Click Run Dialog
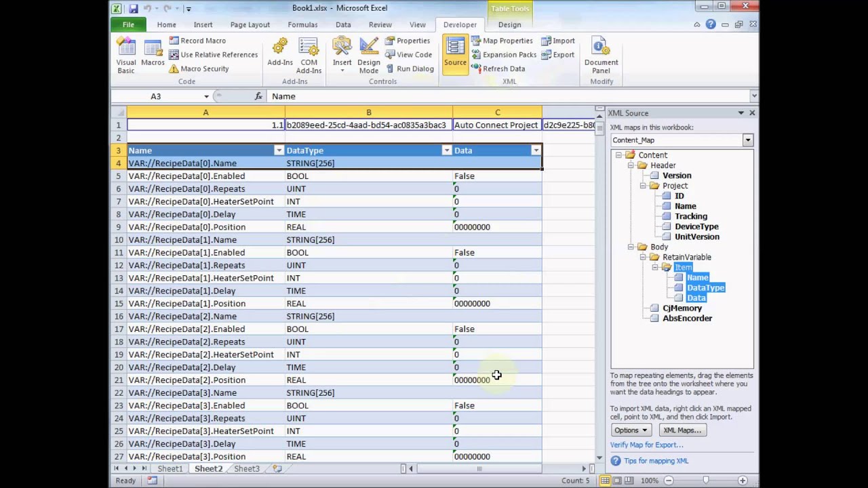868x488 pixels. click(410, 68)
